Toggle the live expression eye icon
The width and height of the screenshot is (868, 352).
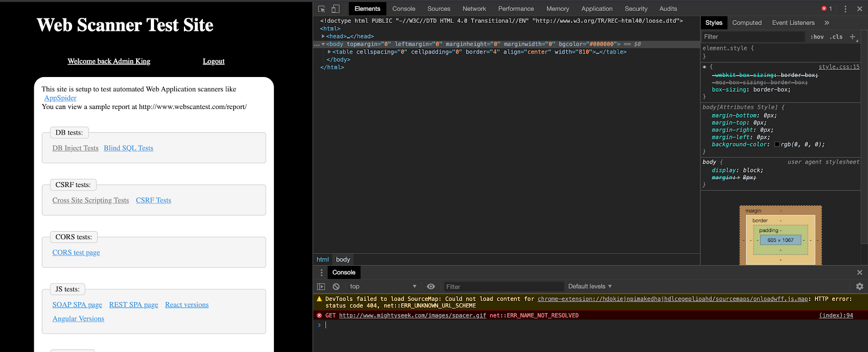pos(431,286)
